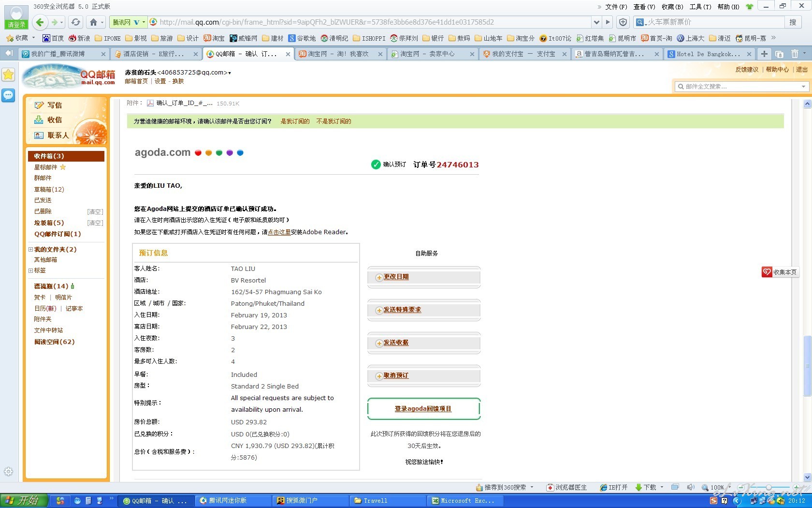Open the 收藏 bookmarks dropdown arrow
The image size is (812, 508).
(x=33, y=38)
